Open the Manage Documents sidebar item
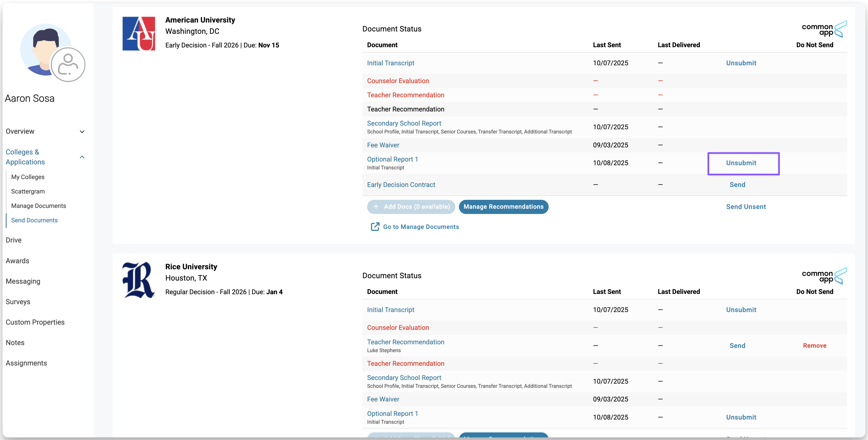Viewport: 868px width, 440px height. (x=38, y=206)
